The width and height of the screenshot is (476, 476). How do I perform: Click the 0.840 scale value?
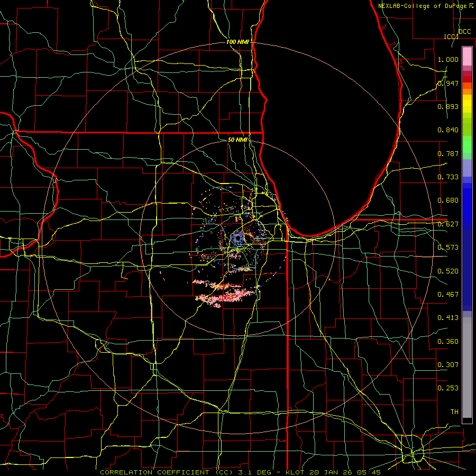point(448,130)
